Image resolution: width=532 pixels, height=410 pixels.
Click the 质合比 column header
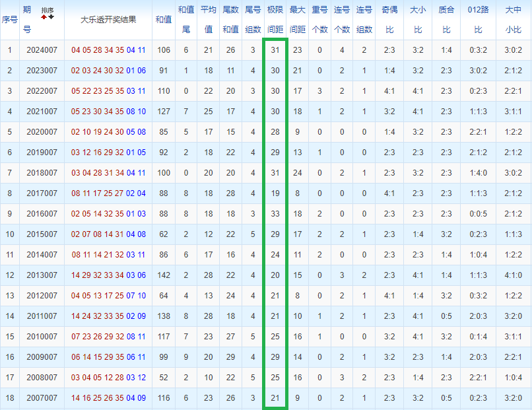pos(447,20)
